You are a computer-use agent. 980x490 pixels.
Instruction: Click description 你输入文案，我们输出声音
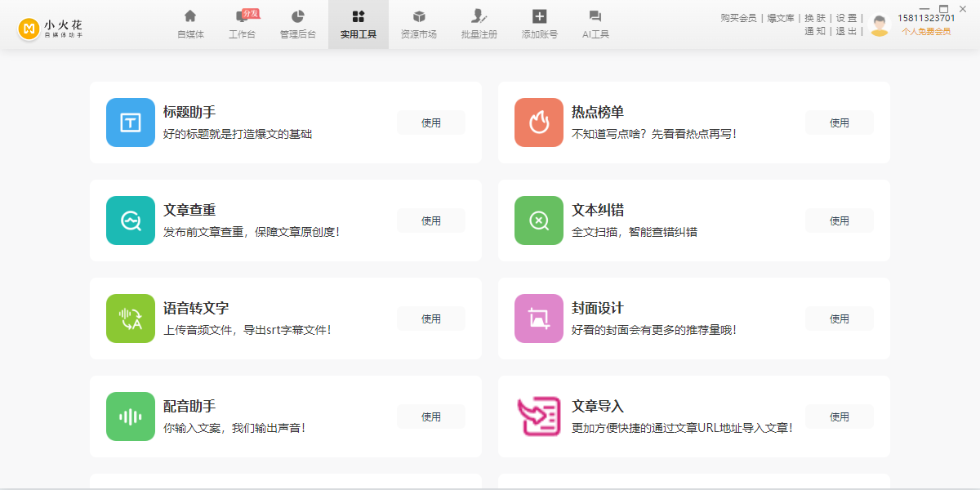234,428
